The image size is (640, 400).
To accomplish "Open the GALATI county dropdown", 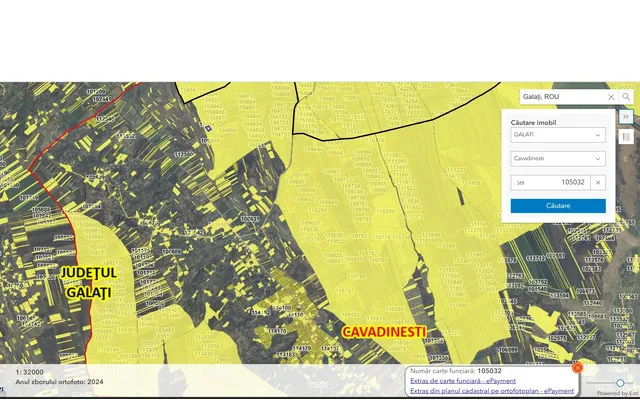I will click(557, 134).
